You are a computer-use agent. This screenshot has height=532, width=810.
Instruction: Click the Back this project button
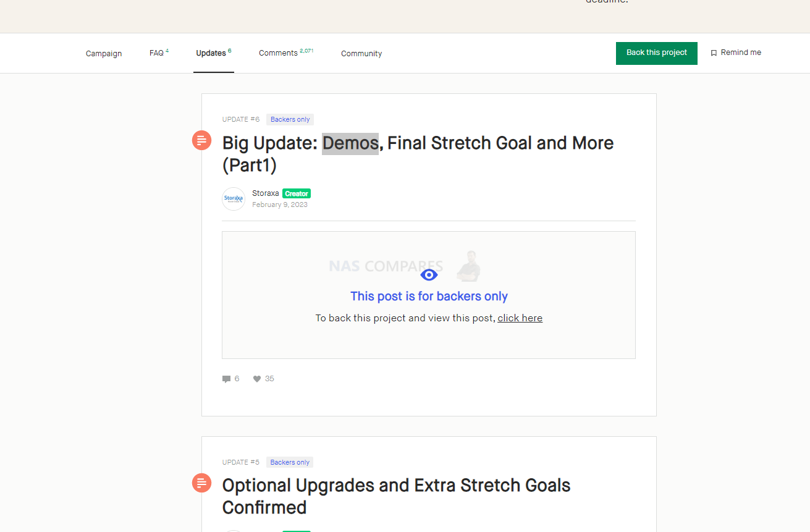657,53
